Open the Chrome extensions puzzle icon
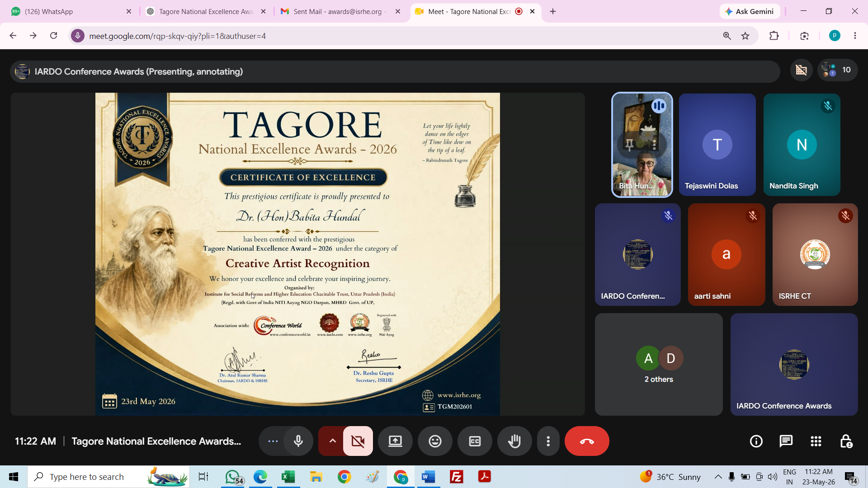 [x=774, y=36]
